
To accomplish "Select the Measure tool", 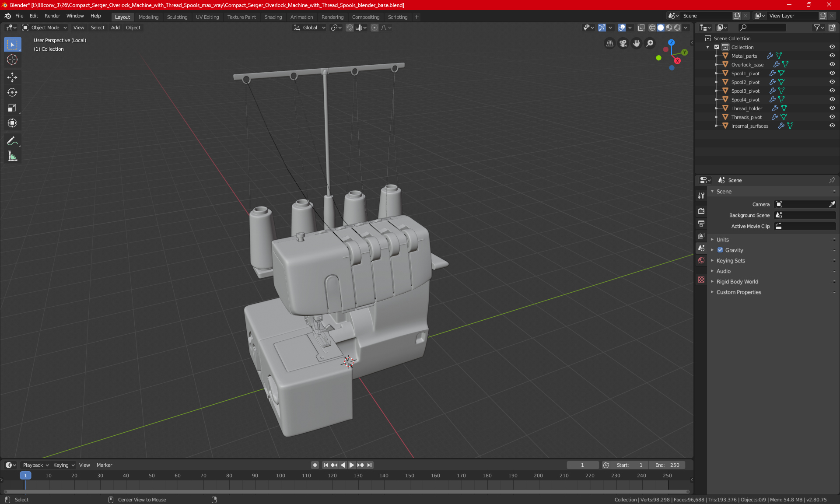I will [x=12, y=156].
